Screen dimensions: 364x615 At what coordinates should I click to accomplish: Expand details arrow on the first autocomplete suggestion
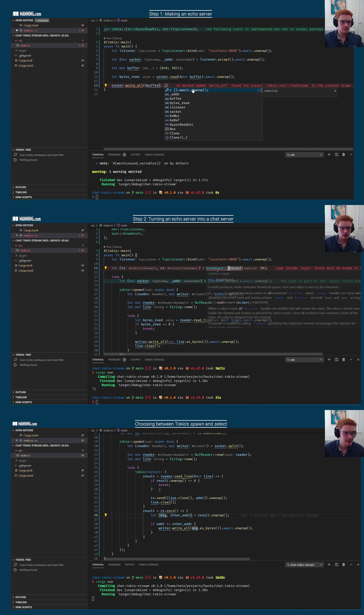258,90
